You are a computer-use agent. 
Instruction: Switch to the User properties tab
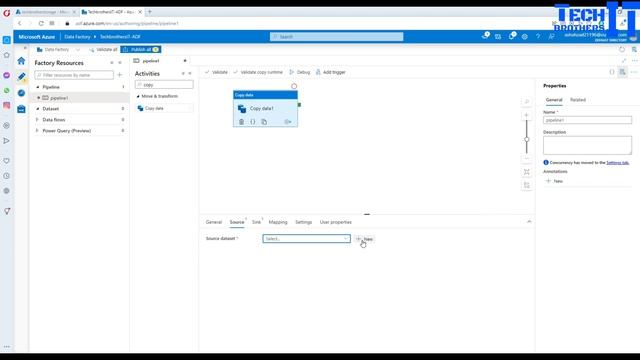(x=336, y=222)
